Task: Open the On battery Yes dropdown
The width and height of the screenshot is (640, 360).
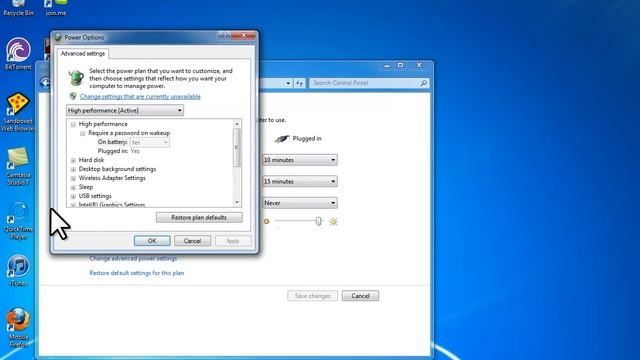Action: pos(150,142)
